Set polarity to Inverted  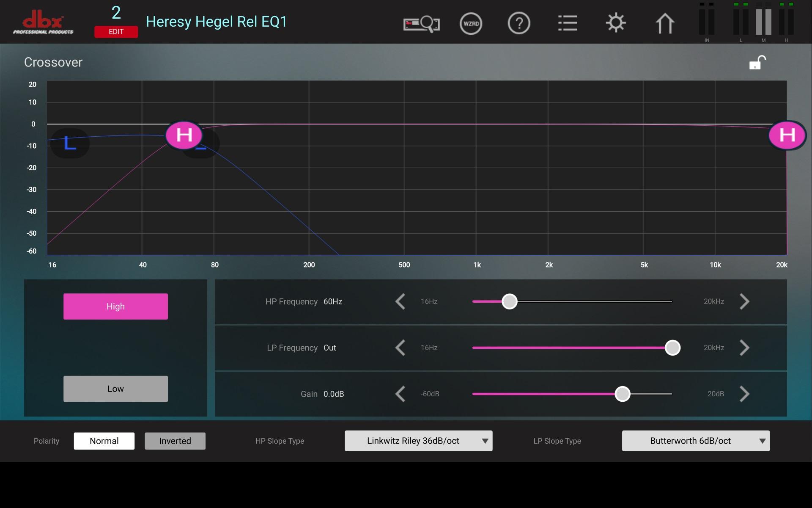[x=175, y=441]
